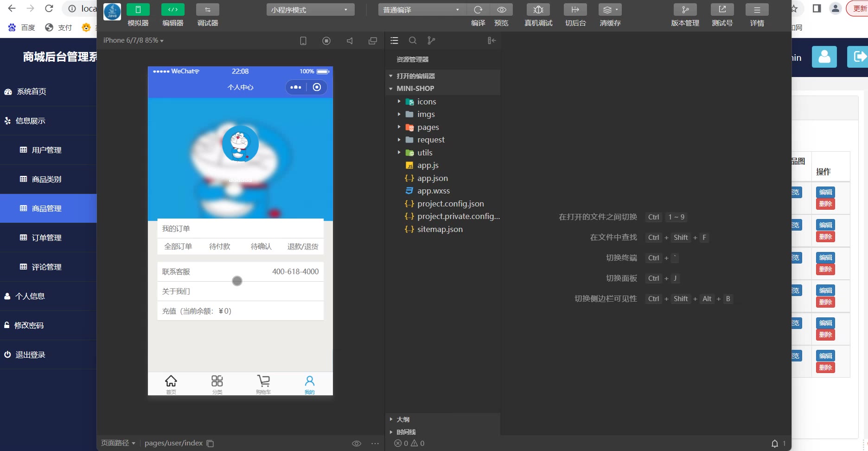The height and width of the screenshot is (451, 868).
Task: Select the 全部订单 orders tab
Action: pos(178,246)
